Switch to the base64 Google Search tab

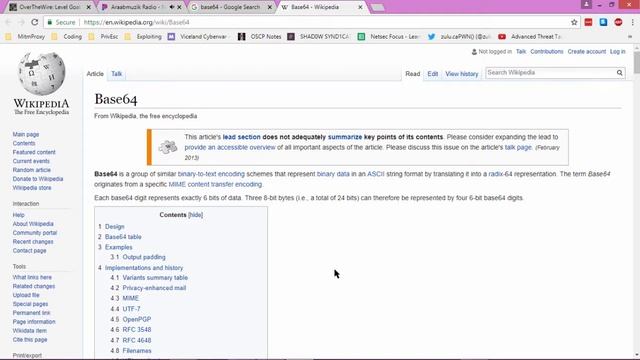[x=230, y=7]
